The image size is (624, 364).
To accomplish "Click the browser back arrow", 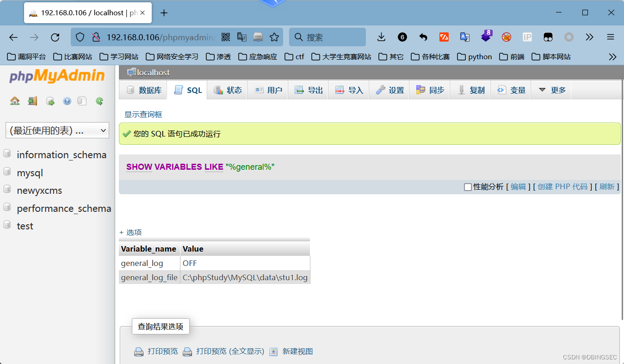I will (13, 37).
